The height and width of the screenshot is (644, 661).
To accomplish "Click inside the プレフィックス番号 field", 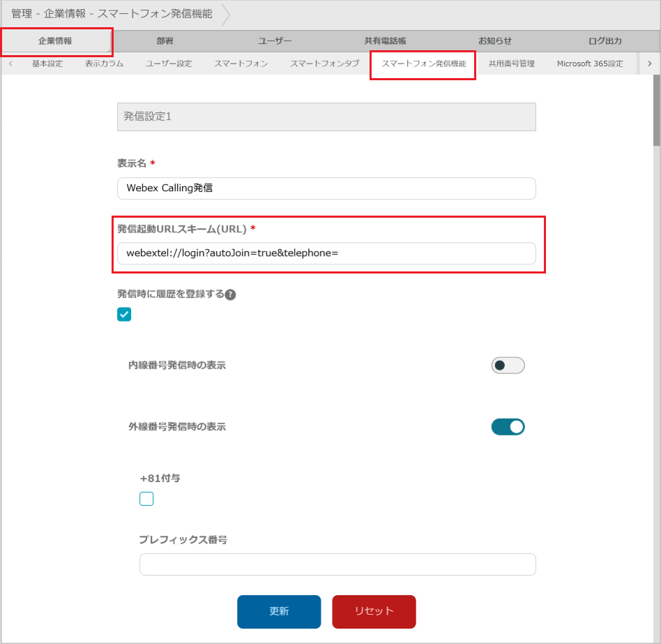I will click(337, 564).
